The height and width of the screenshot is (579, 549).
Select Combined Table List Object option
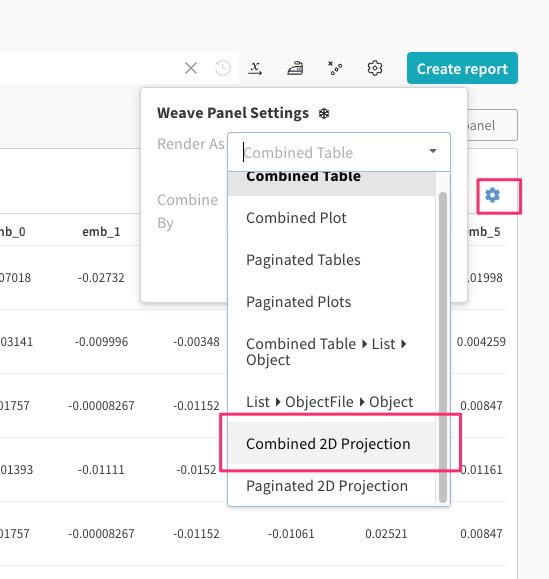pyautogui.click(x=332, y=352)
